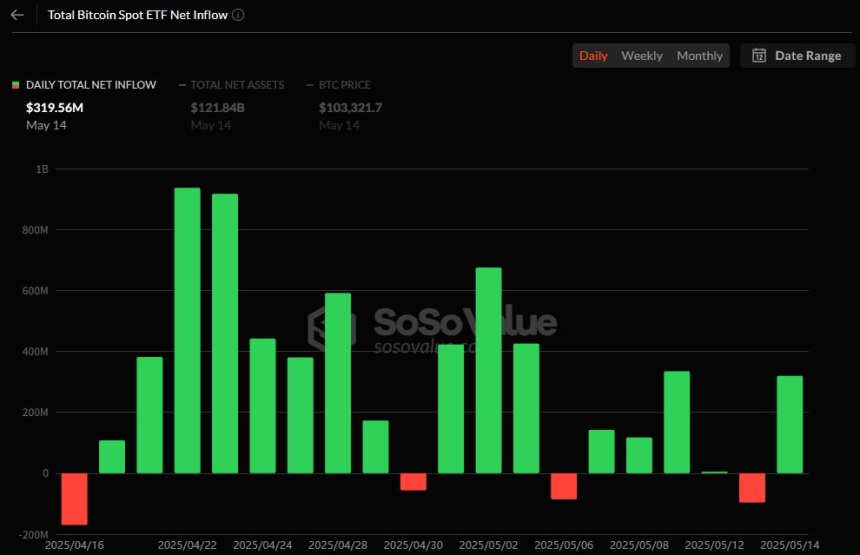Toggle the Daily Total Net Inflow series

[91, 85]
